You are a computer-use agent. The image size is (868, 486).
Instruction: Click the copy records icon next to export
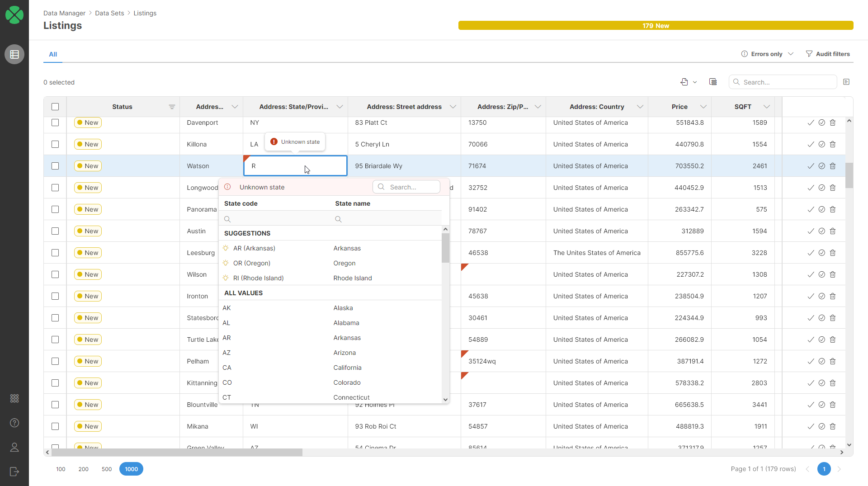point(713,82)
